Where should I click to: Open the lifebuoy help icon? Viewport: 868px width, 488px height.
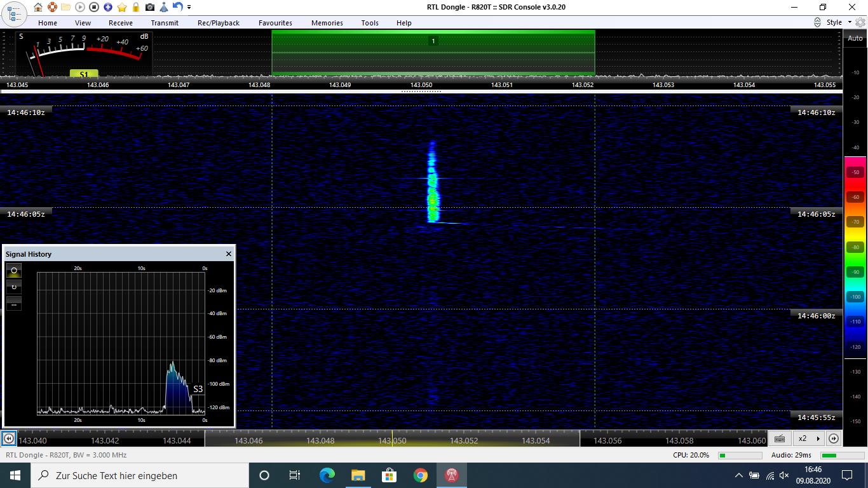[x=52, y=7]
